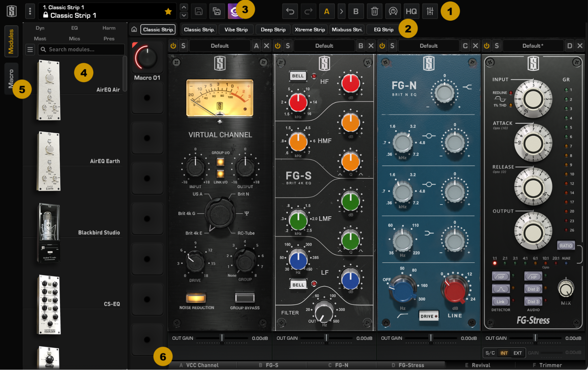588x370 pixels.
Task: Toggle the Group Bypass switch
Action: pyautogui.click(x=245, y=298)
